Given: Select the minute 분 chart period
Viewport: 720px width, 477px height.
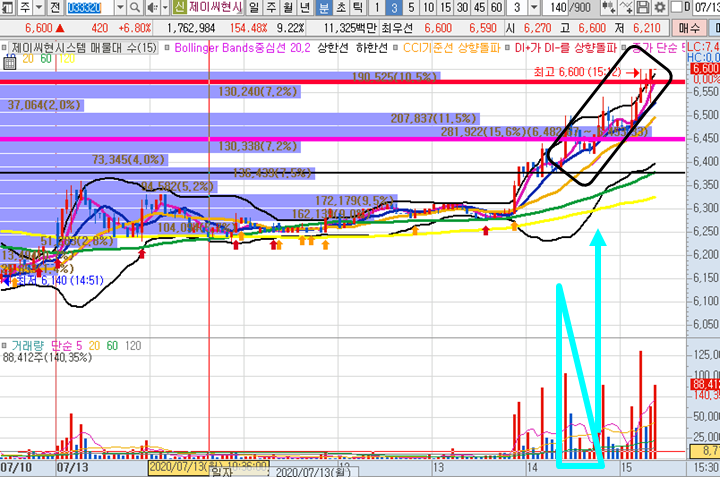Looking at the screenshot, I should coord(324,7).
